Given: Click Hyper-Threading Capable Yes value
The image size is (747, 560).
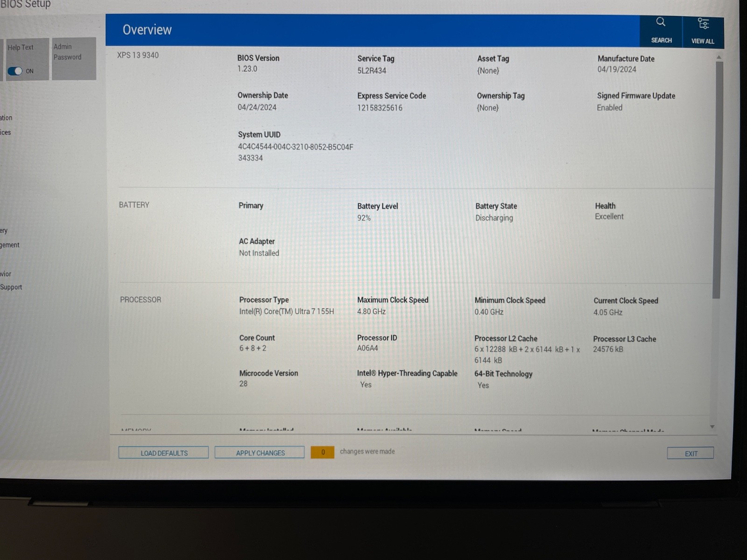Looking at the screenshot, I should 366,385.
